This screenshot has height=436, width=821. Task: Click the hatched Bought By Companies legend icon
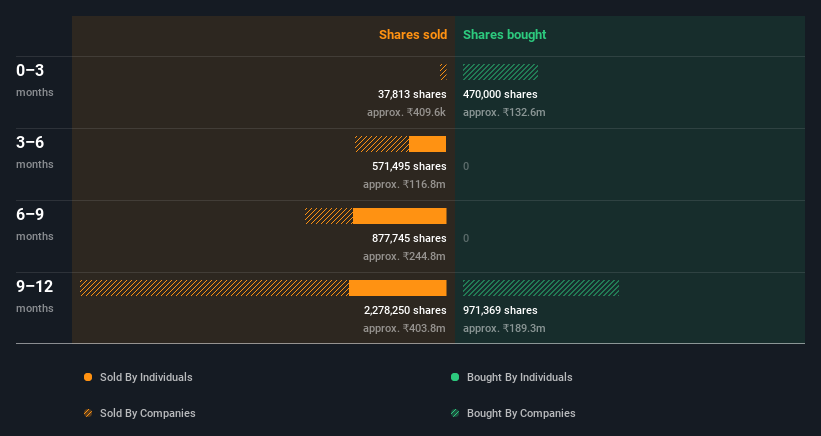coord(455,413)
